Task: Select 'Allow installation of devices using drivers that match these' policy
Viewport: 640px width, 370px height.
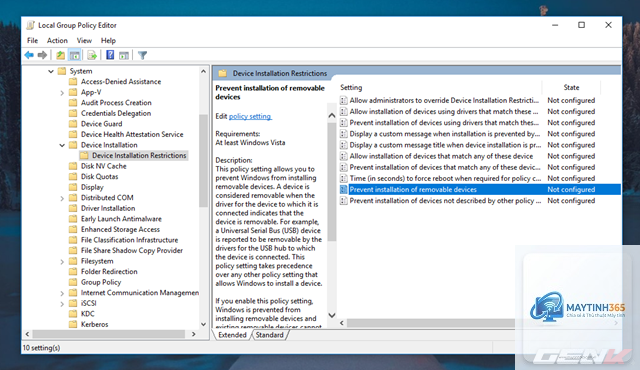Action: tap(444, 111)
